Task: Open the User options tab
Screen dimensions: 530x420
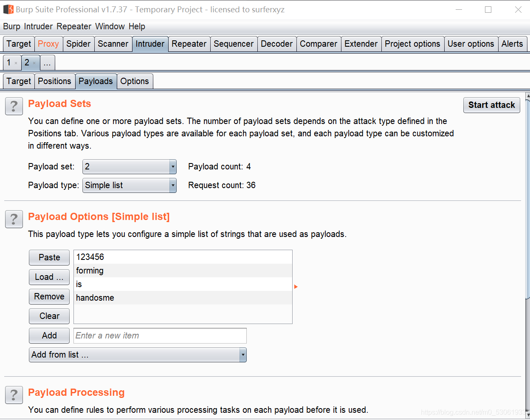Action: 471,44
